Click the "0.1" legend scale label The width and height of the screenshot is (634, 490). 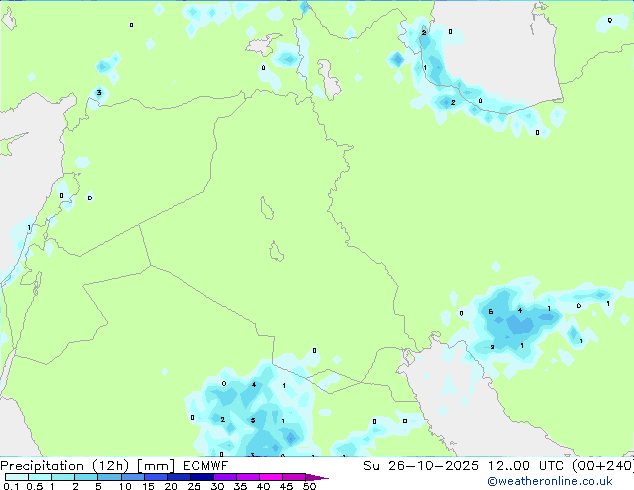point(10,486)
